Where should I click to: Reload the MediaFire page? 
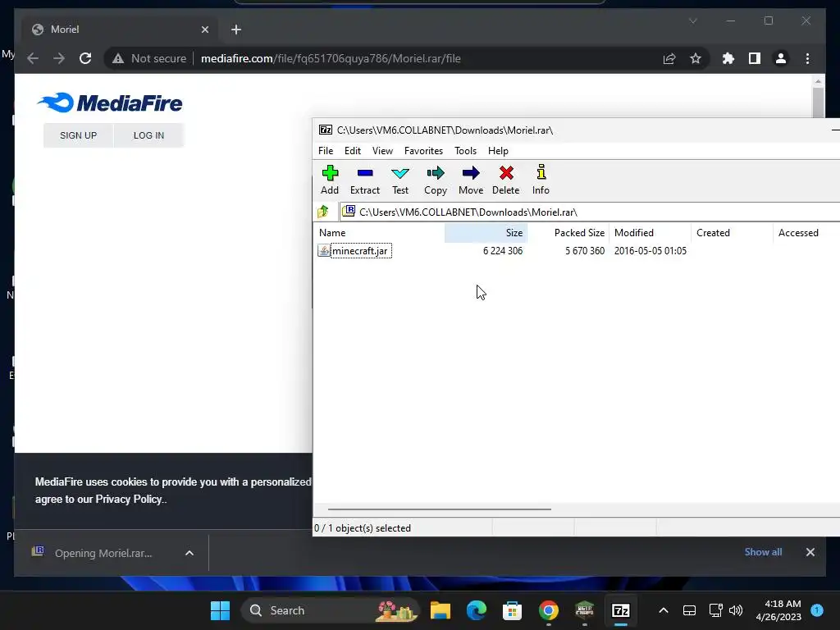coord(85,58)
